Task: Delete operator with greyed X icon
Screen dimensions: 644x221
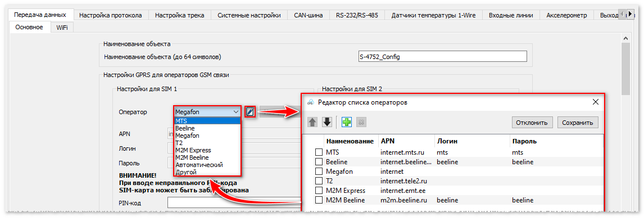Action: click(361, 122)
